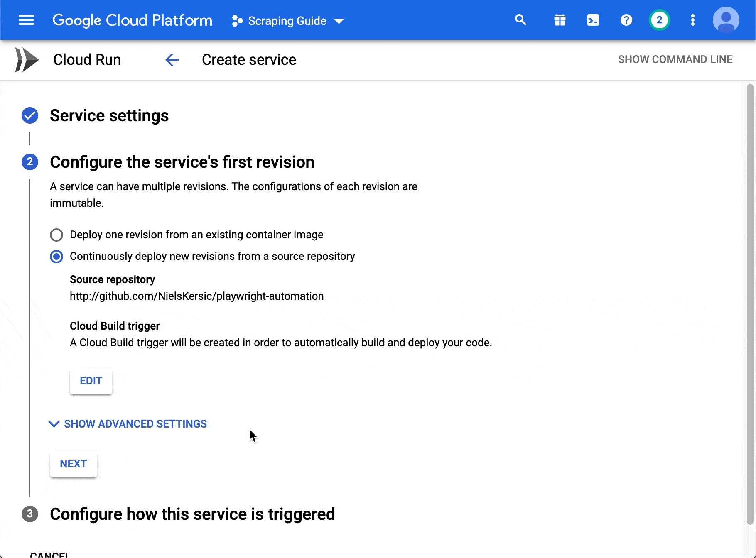Click the Create service page title
Image resolution: width=756 pixels, height=558 pixels.
(x=249, y=60)
